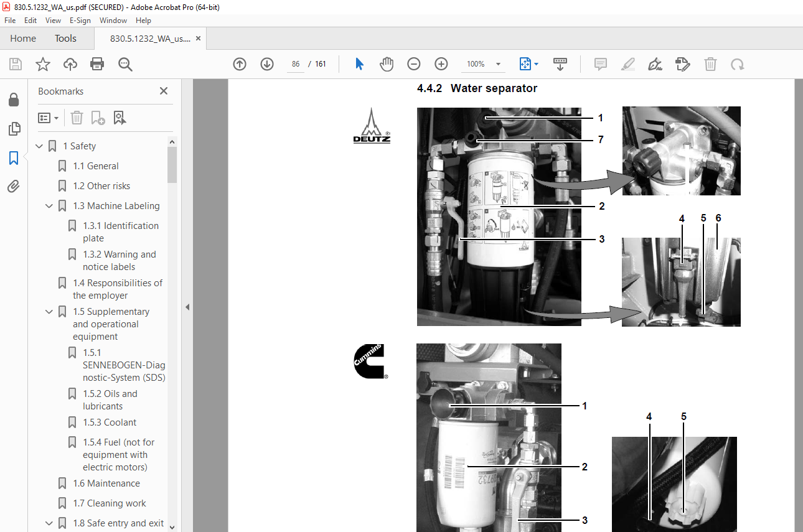Open zoom level 100% dropdown
The image size is (803, 532).
click(484, 64)
